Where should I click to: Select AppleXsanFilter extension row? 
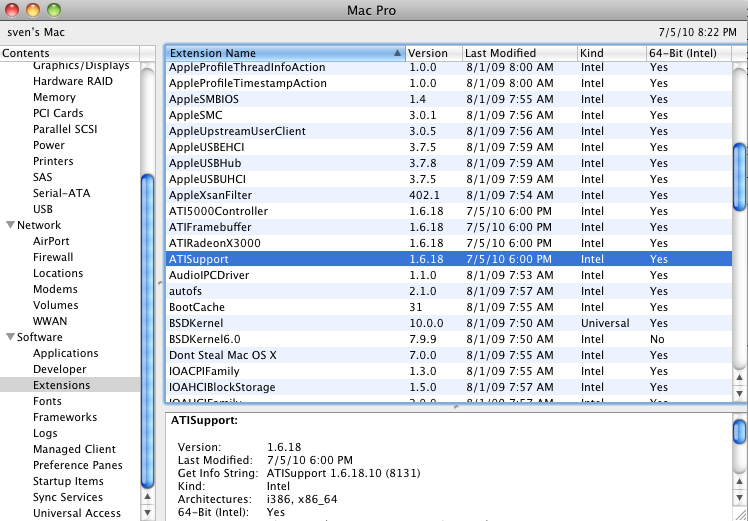pos(449,195)
